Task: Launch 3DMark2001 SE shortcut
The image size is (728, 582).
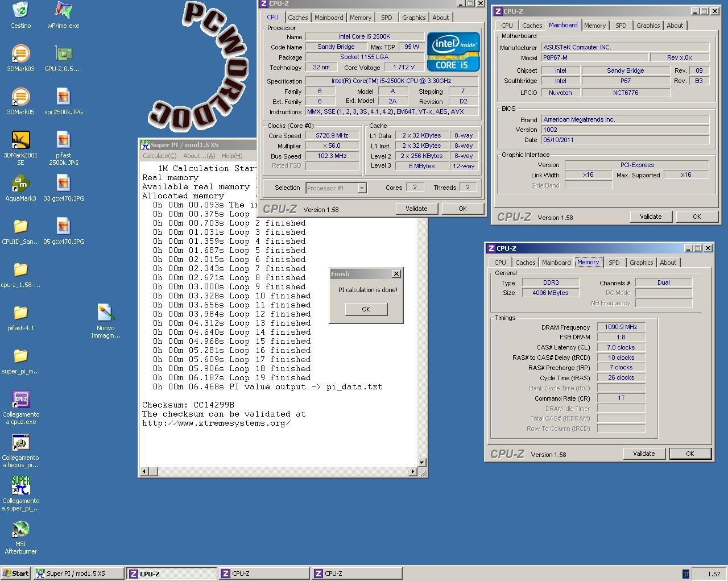Action: tap(20, 148)
